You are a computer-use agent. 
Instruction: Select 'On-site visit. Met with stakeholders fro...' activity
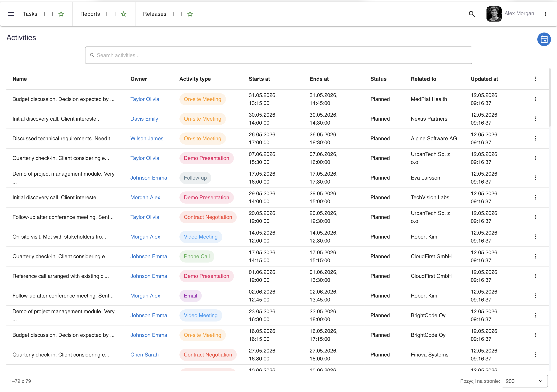(59, 236)
